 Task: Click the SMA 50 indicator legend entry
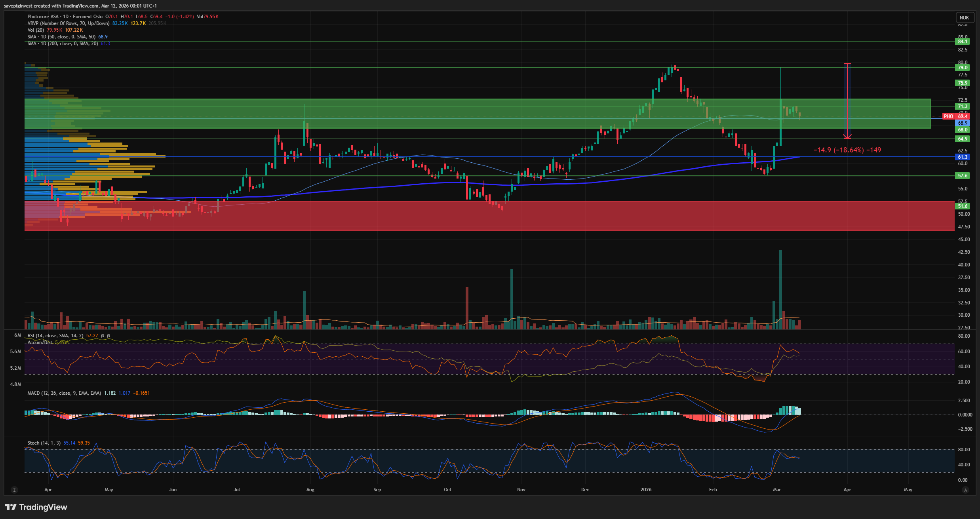(x=61, y=37)
